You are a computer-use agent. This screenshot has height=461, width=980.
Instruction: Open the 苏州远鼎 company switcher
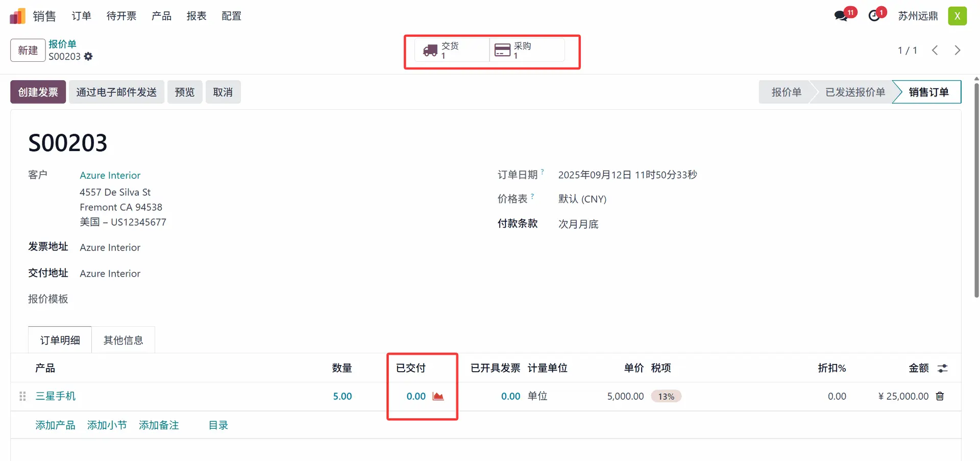918,16
